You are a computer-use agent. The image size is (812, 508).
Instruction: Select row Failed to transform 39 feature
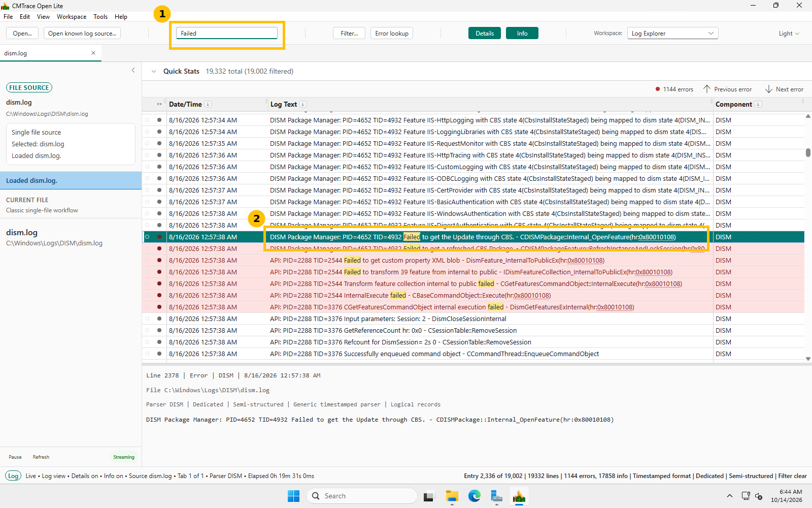pyautogui.click(x=473, y=272)
